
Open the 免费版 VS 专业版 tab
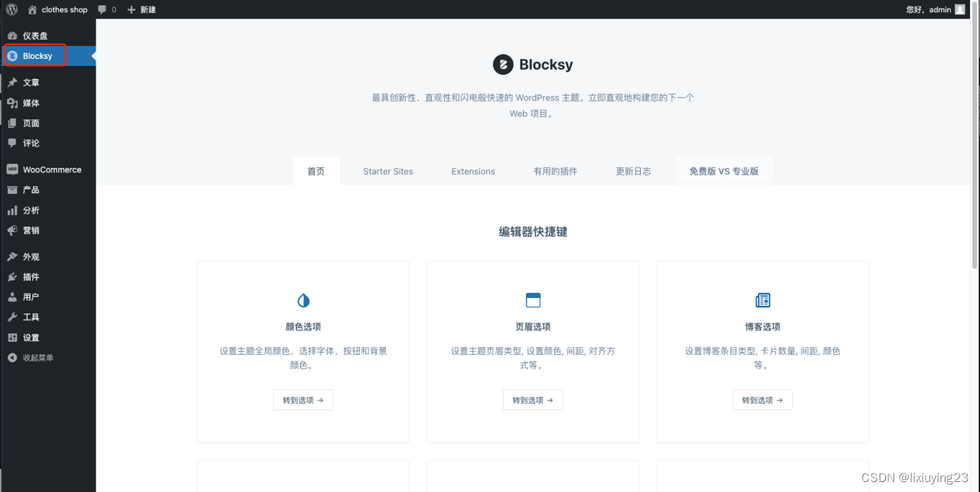tap(724, 171)
